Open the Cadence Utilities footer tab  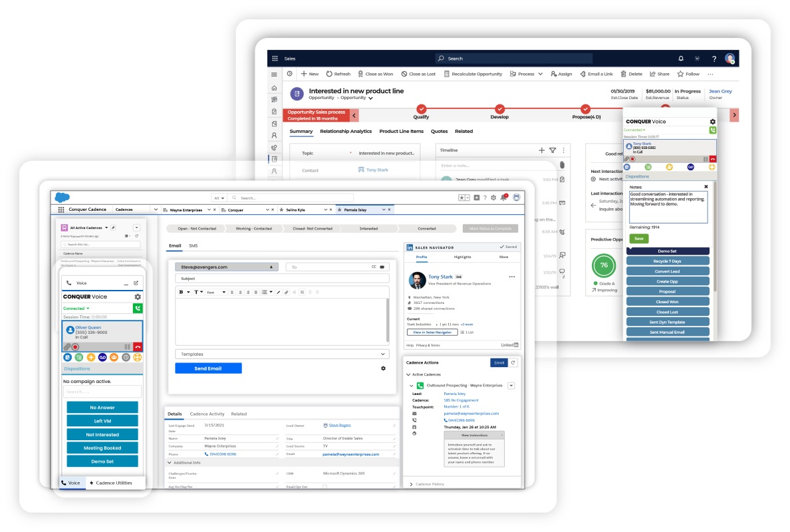coord(111,483)
